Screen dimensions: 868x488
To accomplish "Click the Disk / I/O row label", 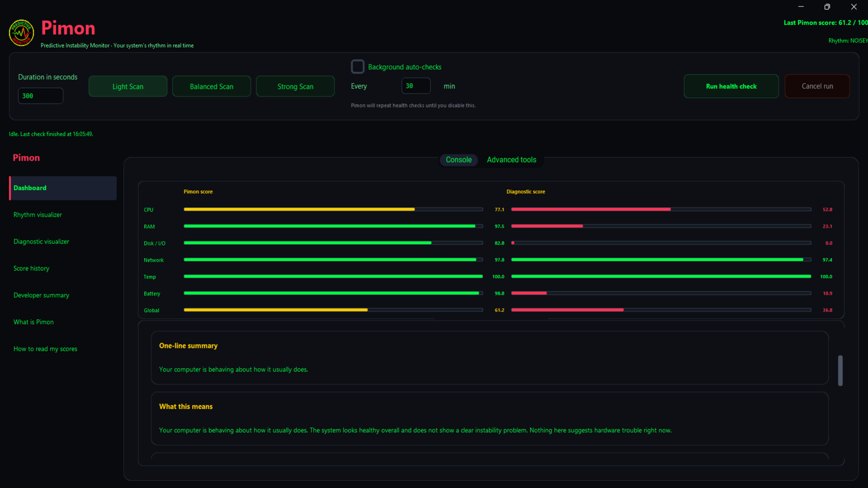I will [x=155, y=244].
